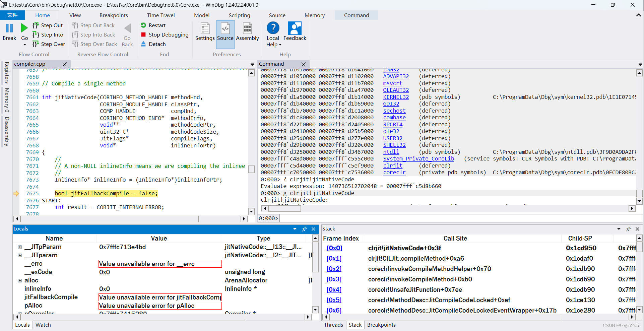This screenshot has height=331, width=644.
Task: Close the Command window tab
Action: coord(304,64)
